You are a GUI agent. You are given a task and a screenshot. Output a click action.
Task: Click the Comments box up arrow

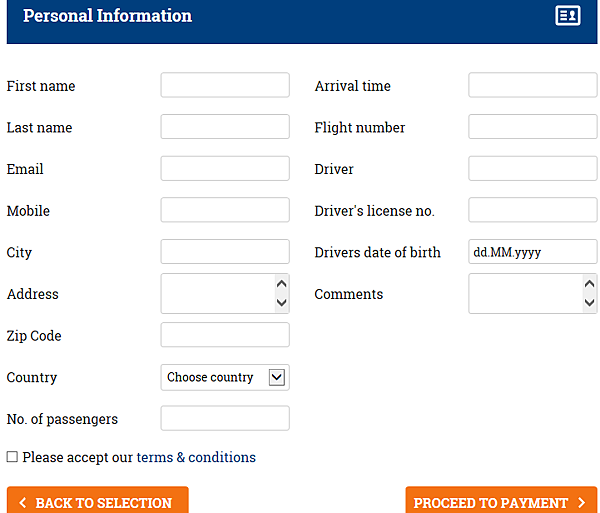(x=589, y=284)
